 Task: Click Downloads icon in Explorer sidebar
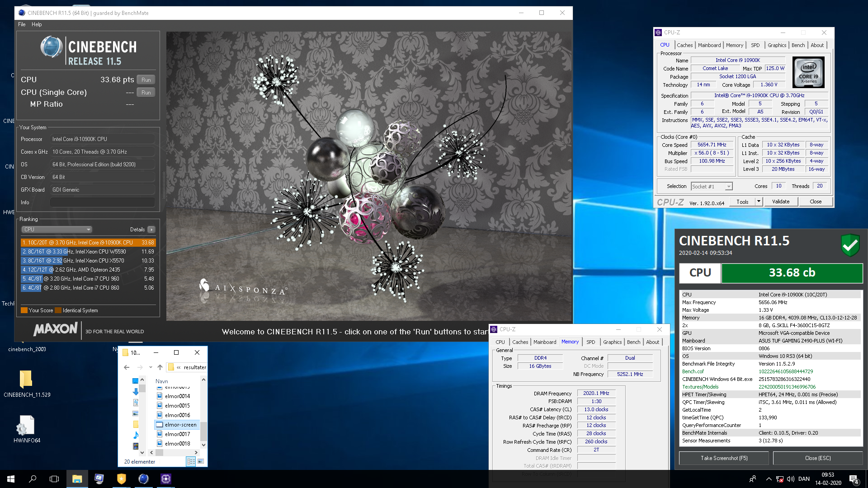[135, 392]
